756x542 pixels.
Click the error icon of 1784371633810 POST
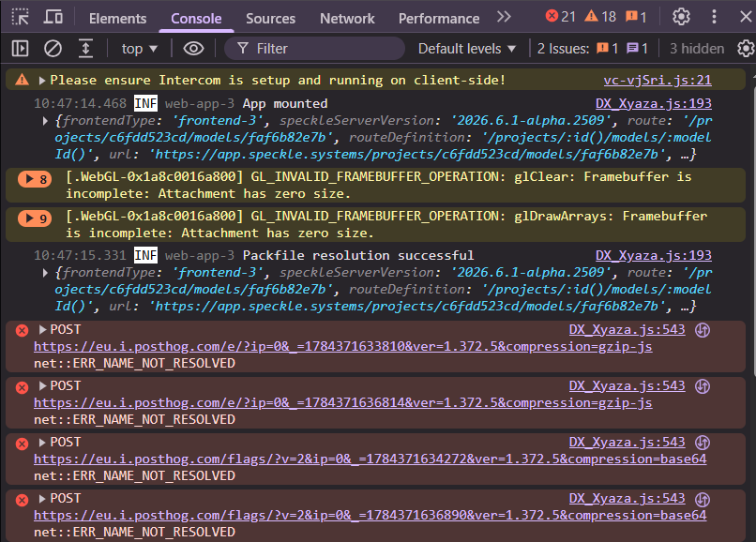[22, 330]
